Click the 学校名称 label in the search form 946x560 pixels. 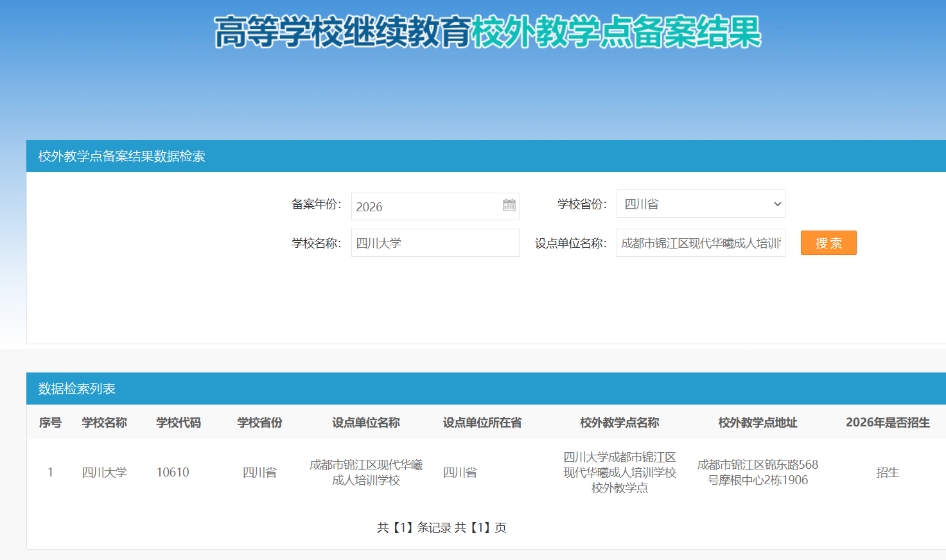coord(316,243)
